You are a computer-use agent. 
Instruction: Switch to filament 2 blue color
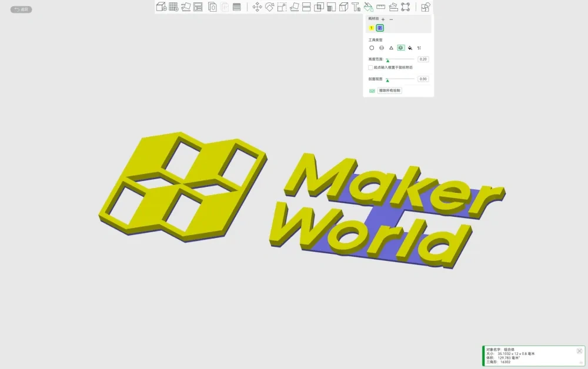[379, 28]
